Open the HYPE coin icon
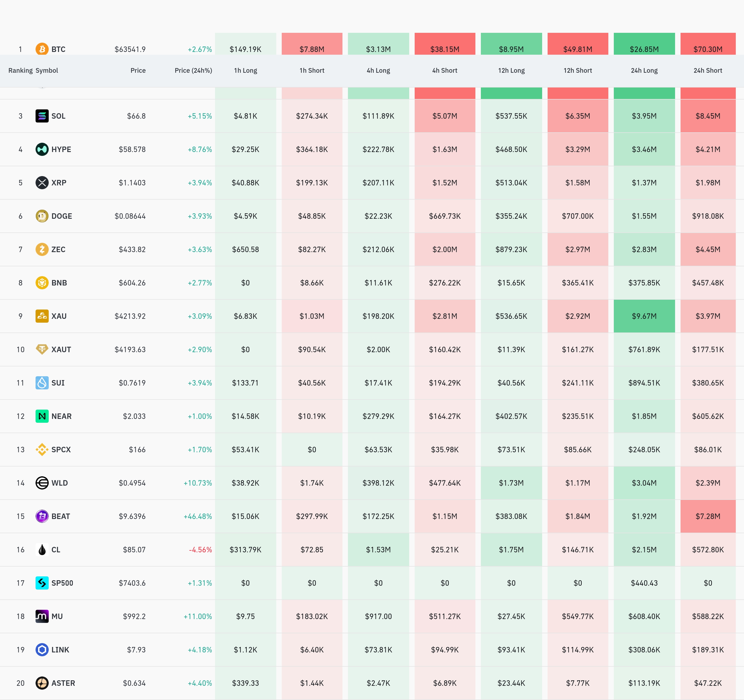This screenshot has width=744, height=700. point(42,149)
